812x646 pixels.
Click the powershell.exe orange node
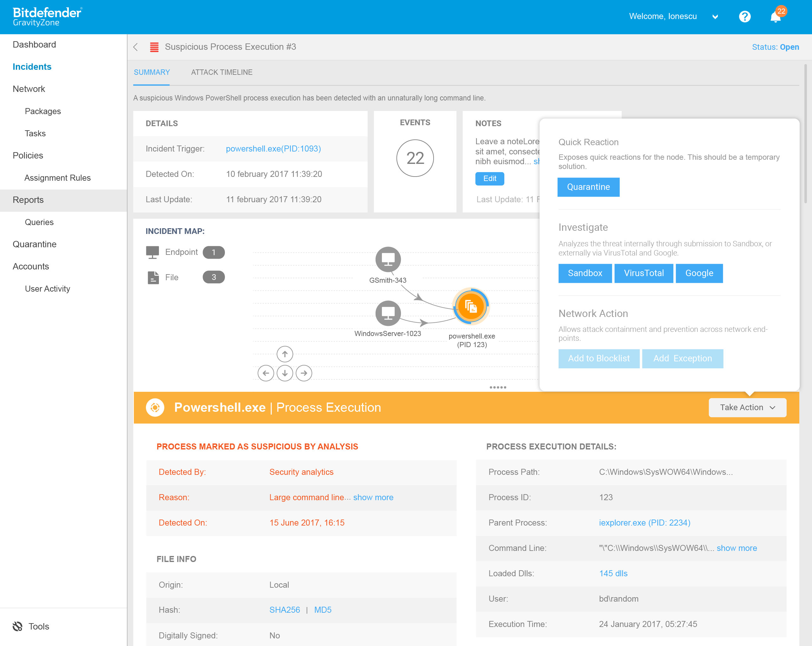click(x=471, y=307)
